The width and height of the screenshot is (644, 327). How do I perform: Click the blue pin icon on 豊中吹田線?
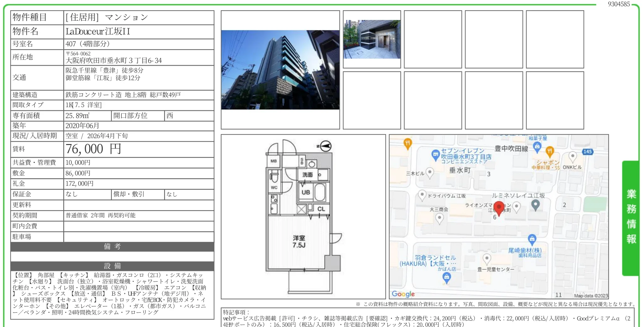pyautogui.click(x=537, y=146)
